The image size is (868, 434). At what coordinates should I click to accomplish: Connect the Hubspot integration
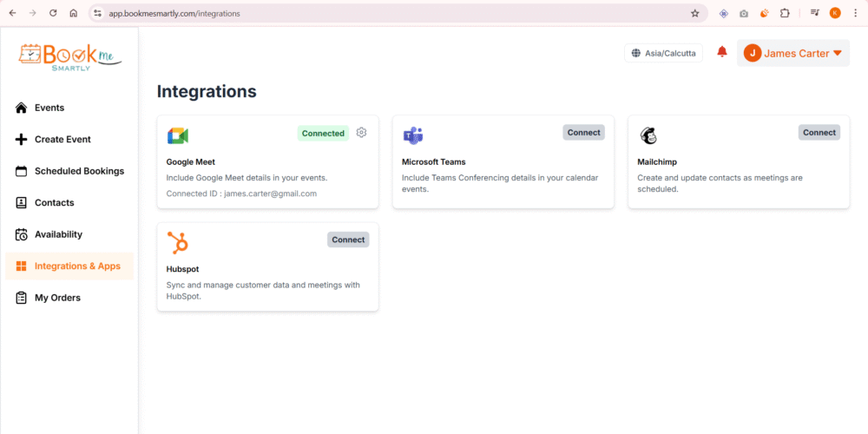(348, 240)
